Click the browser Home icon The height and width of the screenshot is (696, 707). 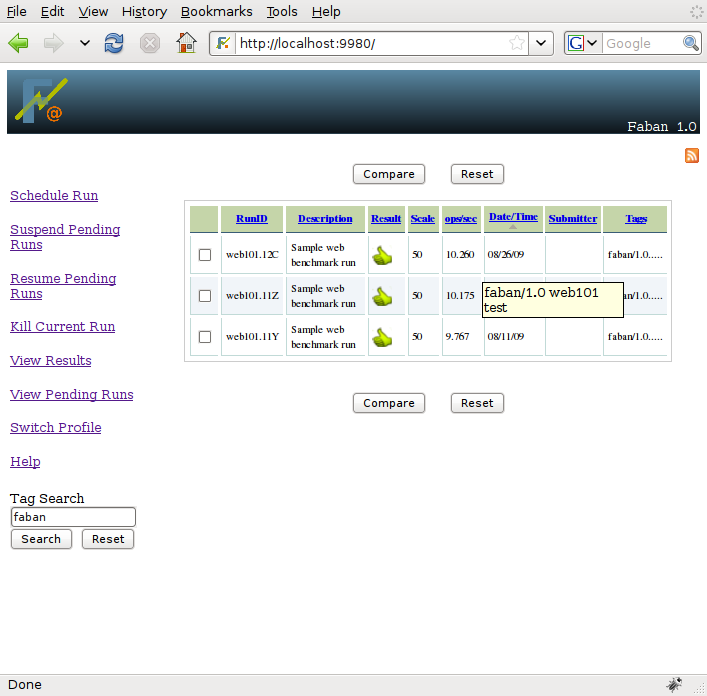tap(186, 43)
